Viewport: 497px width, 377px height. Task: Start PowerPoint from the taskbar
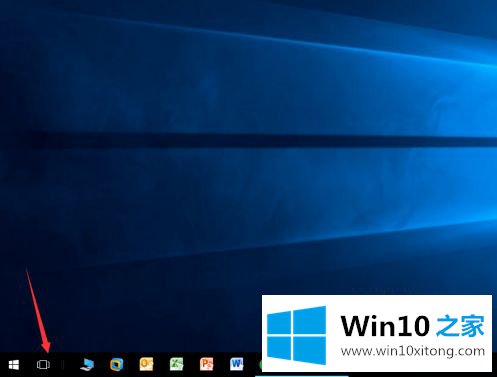coord(206,364)
